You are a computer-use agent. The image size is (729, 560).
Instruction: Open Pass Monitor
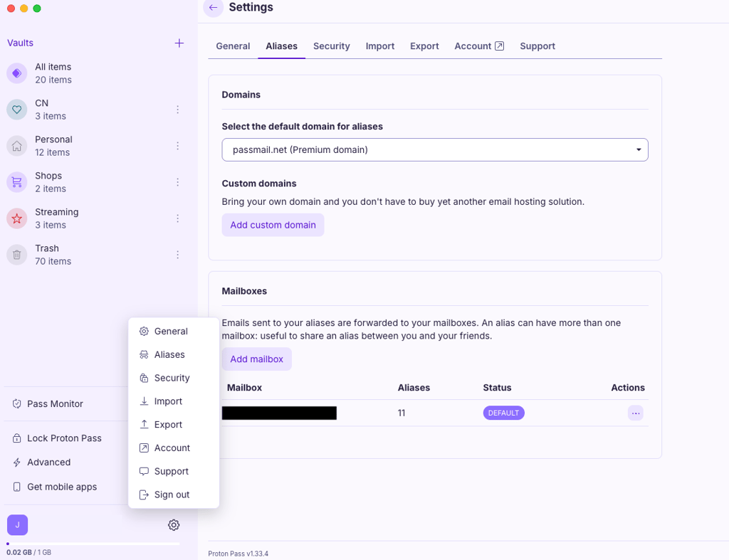pos(55,404)
